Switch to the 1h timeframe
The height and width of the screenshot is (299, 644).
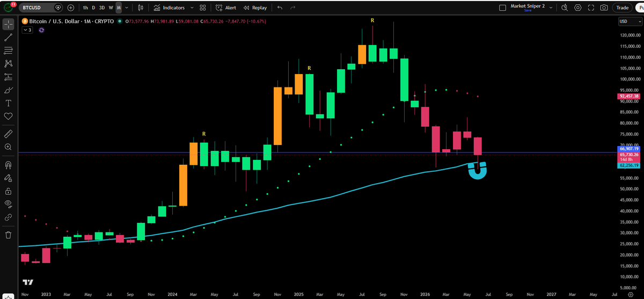tap(85, 8)
